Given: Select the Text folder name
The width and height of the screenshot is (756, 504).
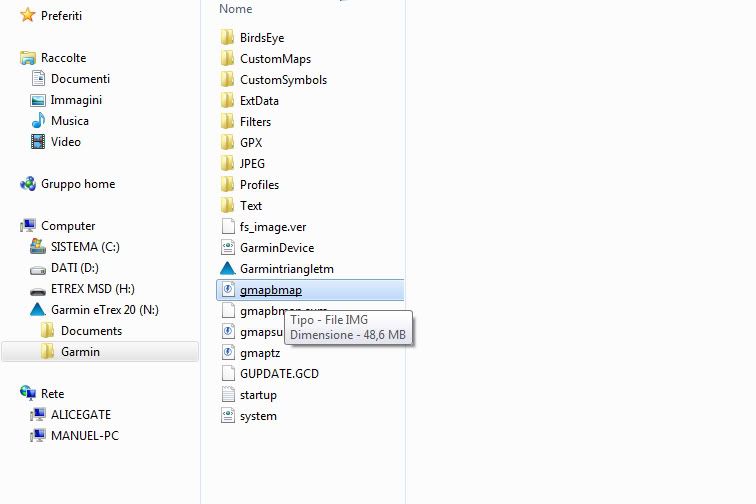Looking at the screenshot, I should [x=251, y=205].
